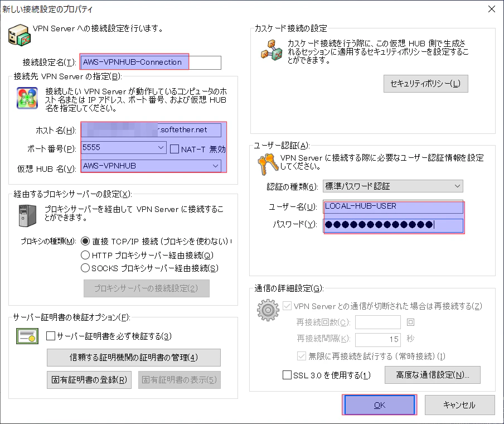Click the キャンセル button
This screenshot has height=424, width=504.
[459, 404]
